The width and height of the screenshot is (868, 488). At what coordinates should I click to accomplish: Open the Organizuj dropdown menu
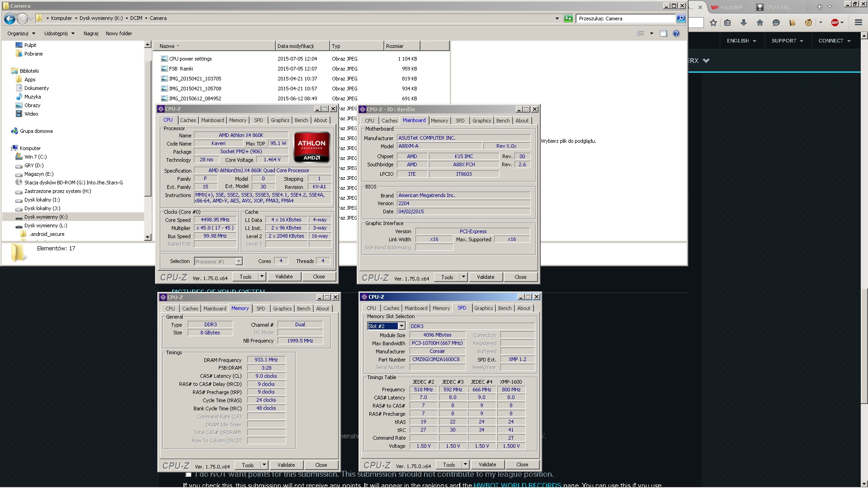(x=21, y=33)
